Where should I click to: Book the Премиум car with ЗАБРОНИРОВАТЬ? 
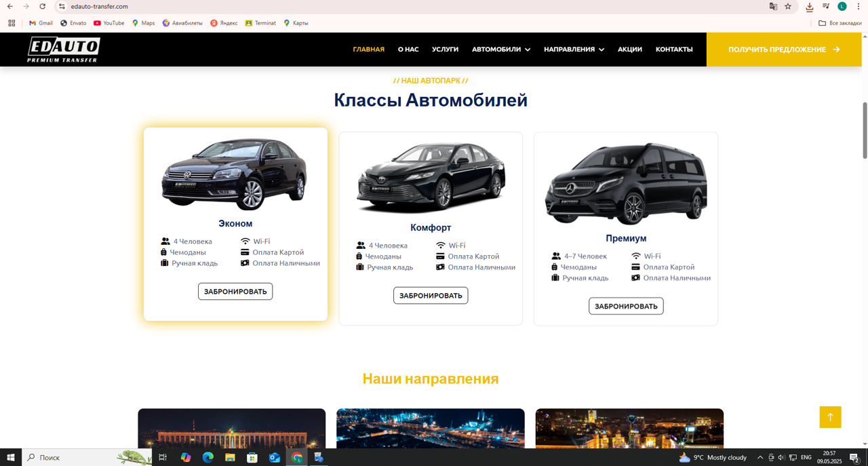[626, 307]
